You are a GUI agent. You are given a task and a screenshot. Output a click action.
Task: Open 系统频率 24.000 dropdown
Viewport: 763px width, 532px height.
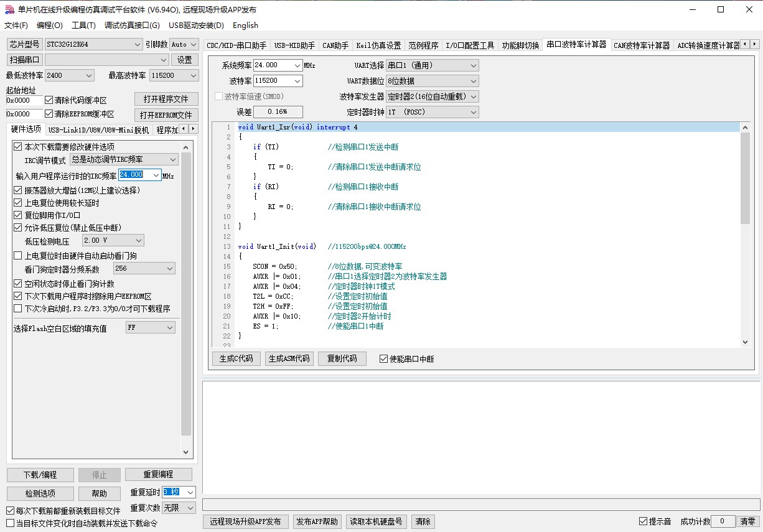pos(297,65)
